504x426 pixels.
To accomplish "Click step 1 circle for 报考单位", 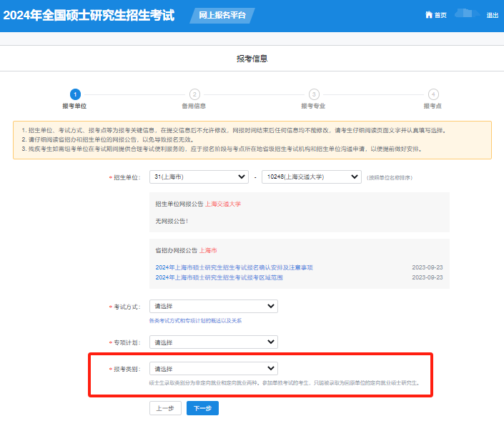I will coord(74,94).
